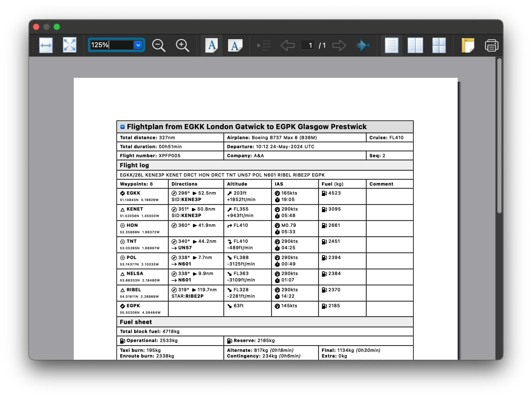Image resolution: width=532 pixels, height=398 pixels.
Task: Open the notes/annotation icon
Action: pyautogui.click(x=468, y=45)
